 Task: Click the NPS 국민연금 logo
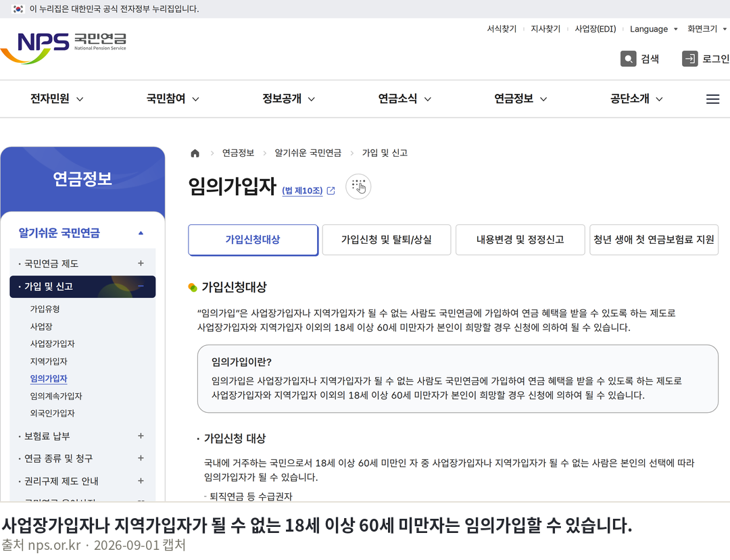pos(64,48)
